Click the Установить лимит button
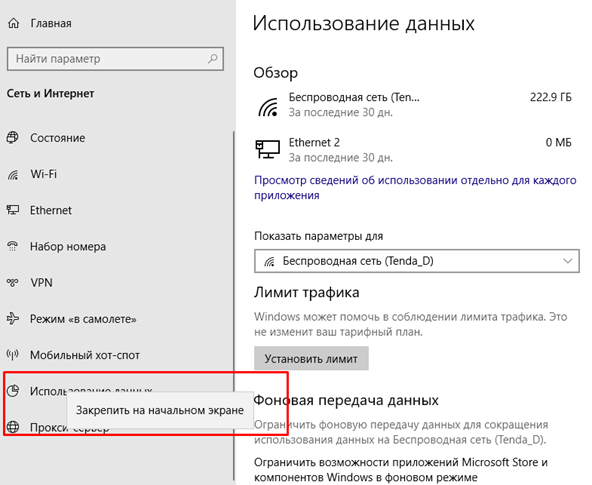The image size is (592, 485). 311,359
